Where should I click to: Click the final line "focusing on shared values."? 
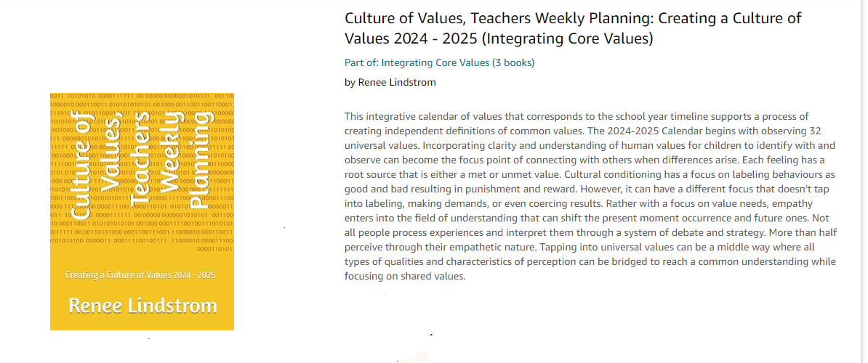pos(404,277)
